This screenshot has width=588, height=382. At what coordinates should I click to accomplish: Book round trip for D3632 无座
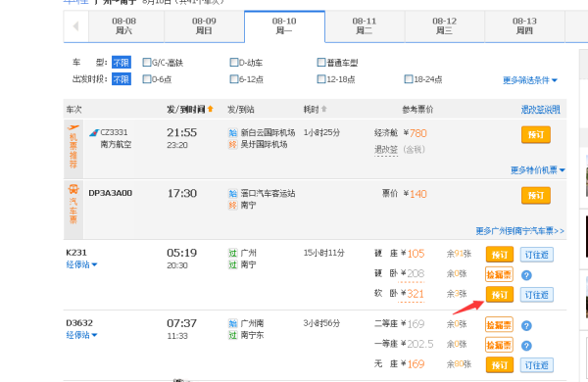click(537, 365)
